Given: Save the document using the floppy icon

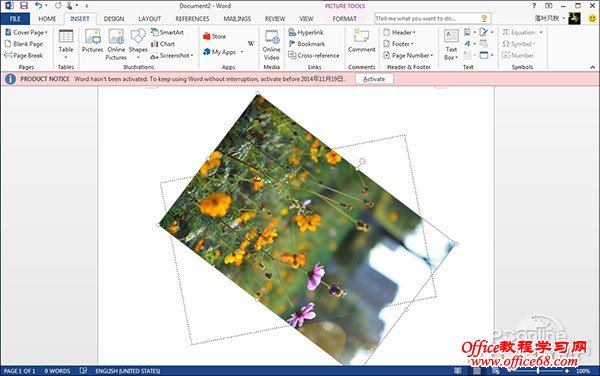Looking at the screenshot, I should [x=24, y=6].
